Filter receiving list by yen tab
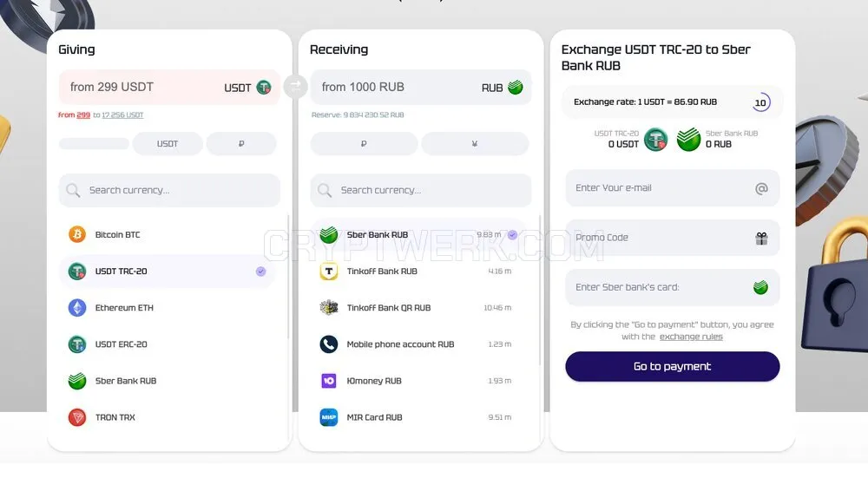Viewport: 868px width, 491px height. tap(475, 143)
